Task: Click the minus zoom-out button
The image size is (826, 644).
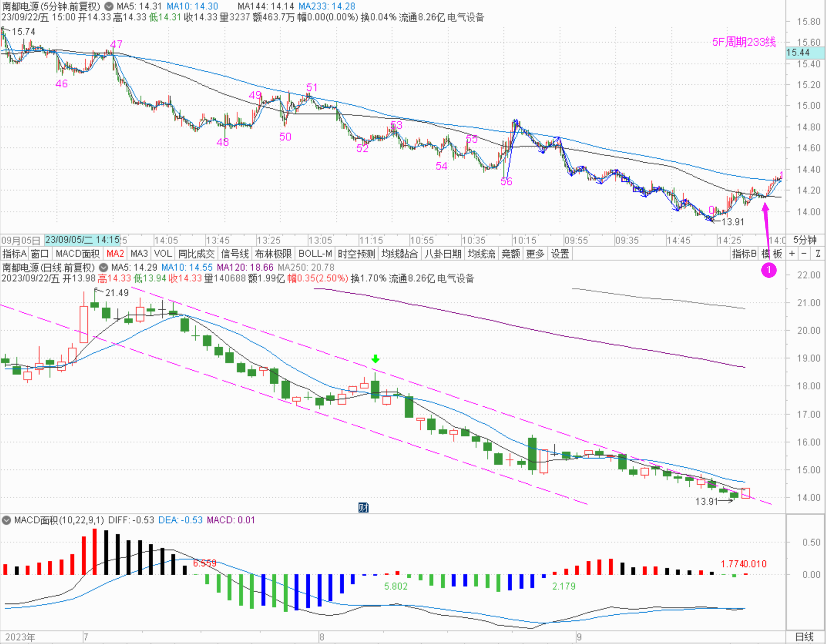Action: (804, 254)
